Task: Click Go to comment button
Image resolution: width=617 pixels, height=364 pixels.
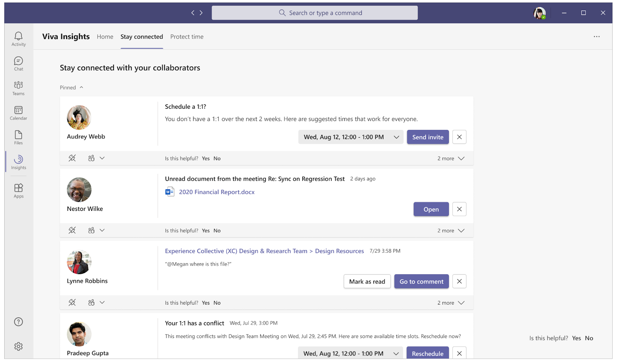Action: click(x=421, y=281)
